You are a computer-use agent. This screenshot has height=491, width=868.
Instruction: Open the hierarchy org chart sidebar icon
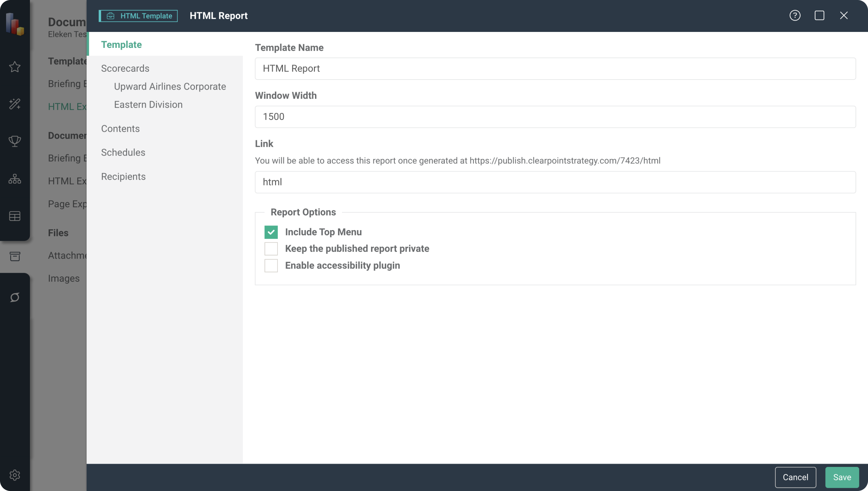15,179
